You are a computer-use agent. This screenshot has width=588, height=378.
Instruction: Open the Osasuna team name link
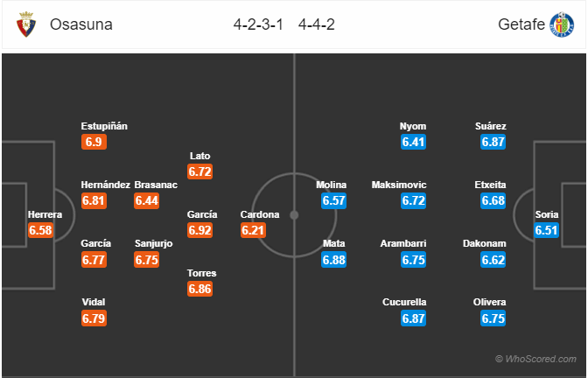pos(81,24)
